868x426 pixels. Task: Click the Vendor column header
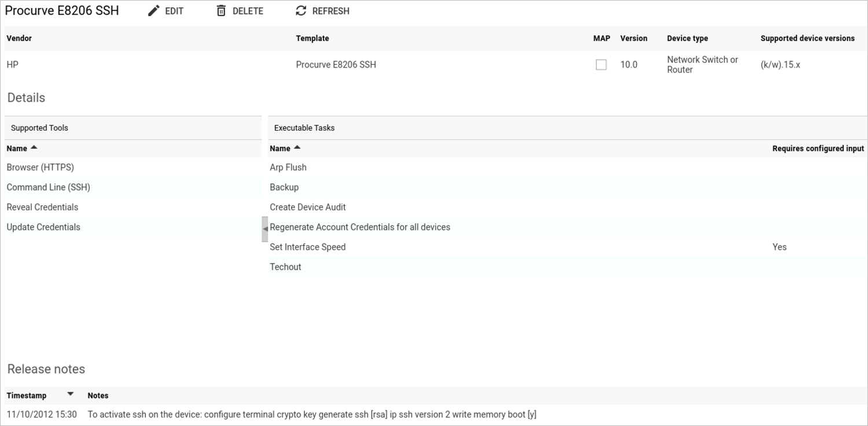19,38
